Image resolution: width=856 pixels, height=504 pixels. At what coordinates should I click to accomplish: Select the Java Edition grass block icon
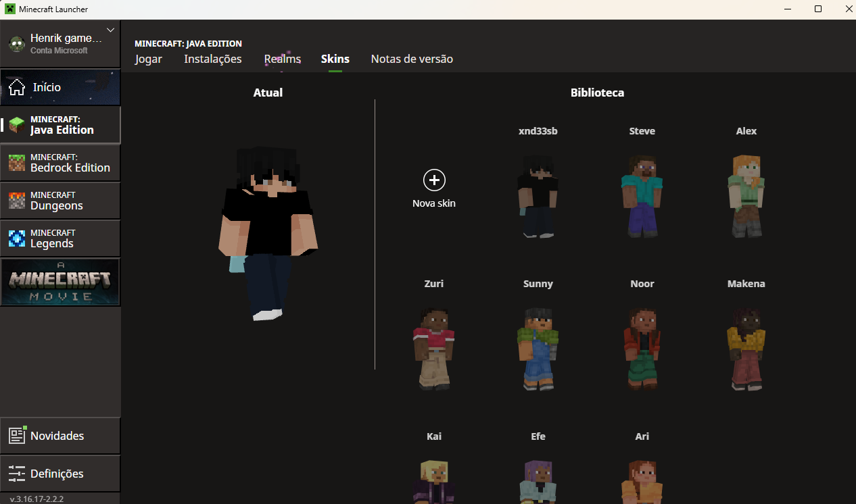pyautogui.click(x=17, y=125)
